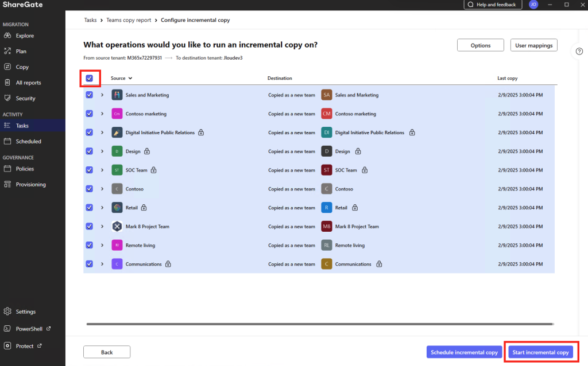Click the Security shield icon in sidebar
588x366 pixels.
7,98
